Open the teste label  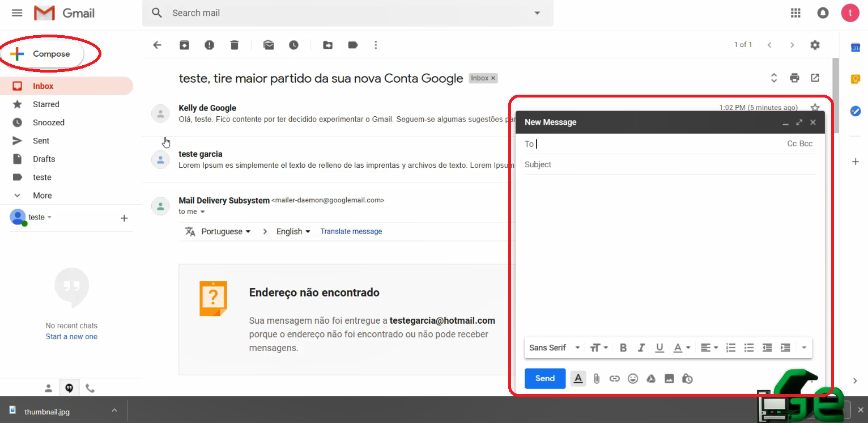[66, 177]
